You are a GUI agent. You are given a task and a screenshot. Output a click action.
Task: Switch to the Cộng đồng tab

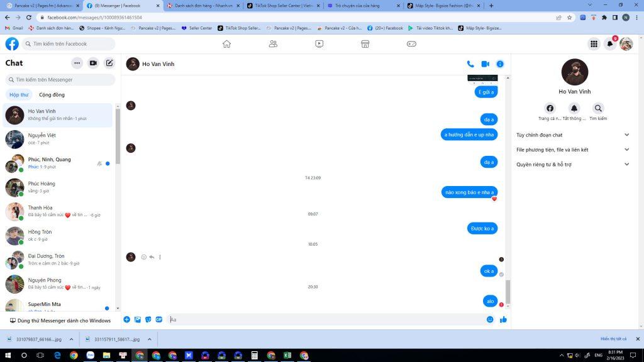pos(52,95)
